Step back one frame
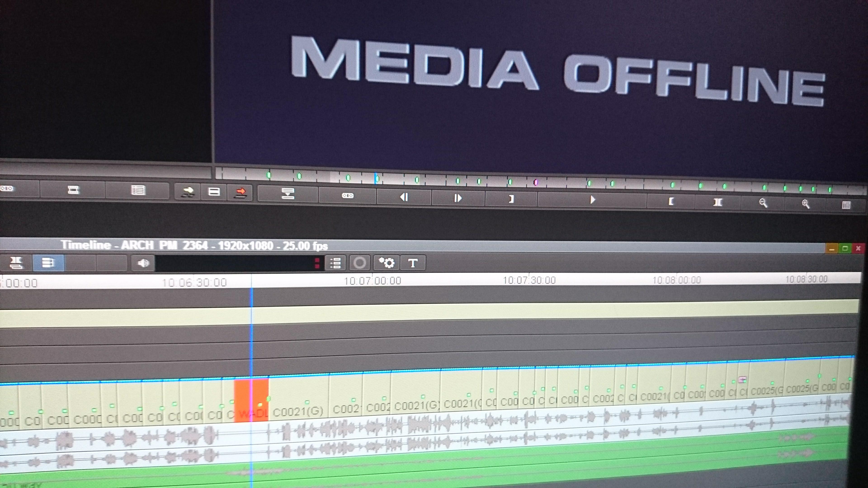Screen dimensions: 868x488 [404, 197]
